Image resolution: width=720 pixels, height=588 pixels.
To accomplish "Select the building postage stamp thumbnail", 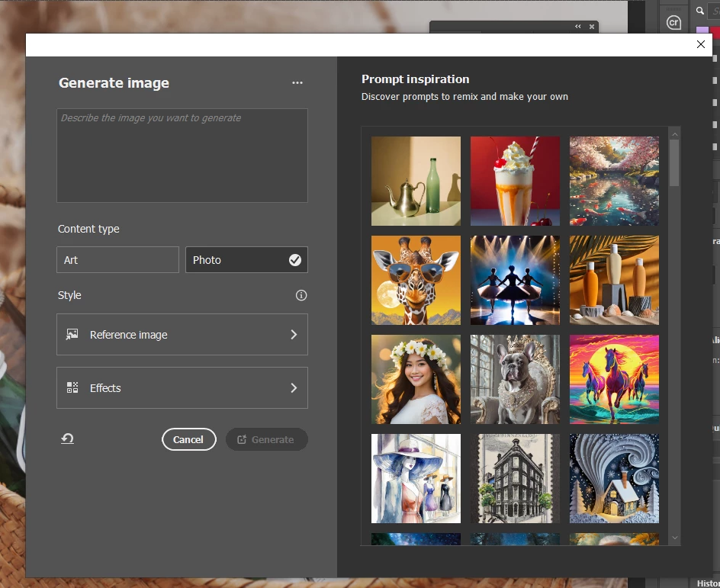I will coord(515,478).
